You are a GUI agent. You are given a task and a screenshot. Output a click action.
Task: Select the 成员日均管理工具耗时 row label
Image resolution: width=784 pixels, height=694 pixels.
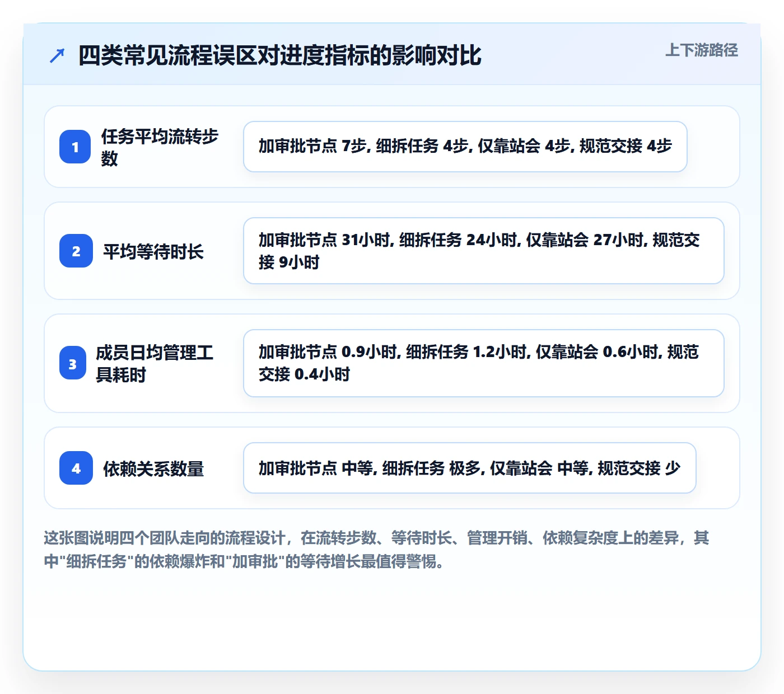tap(155, 363)
